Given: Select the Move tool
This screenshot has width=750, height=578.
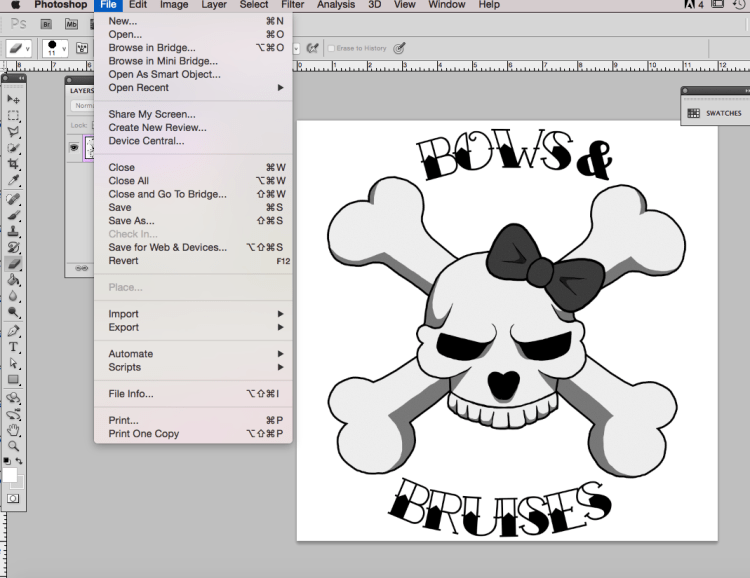Looking at the screenshot, I should click(x=13, y=100).
